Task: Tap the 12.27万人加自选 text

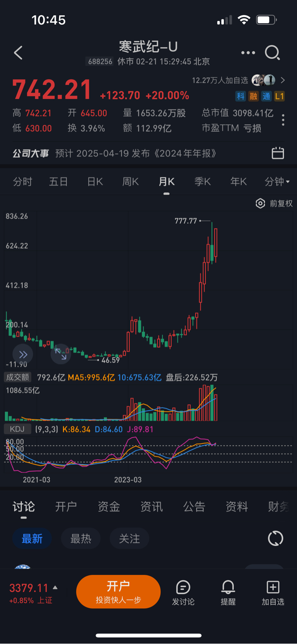Action: (220, 80)
